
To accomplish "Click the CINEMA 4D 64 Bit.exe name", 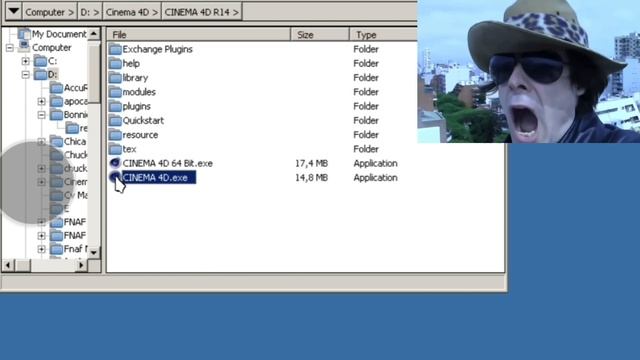I will (x=168, y=163).
